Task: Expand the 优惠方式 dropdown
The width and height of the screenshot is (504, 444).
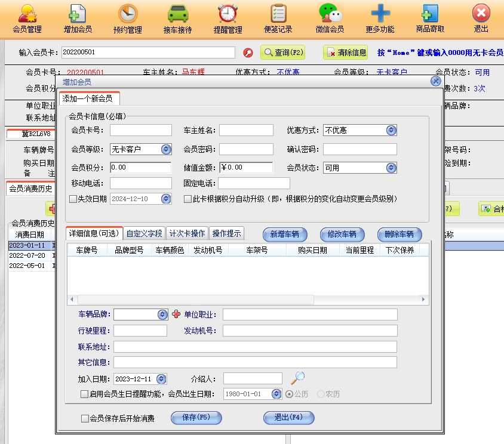Action: tap(391, 130)
